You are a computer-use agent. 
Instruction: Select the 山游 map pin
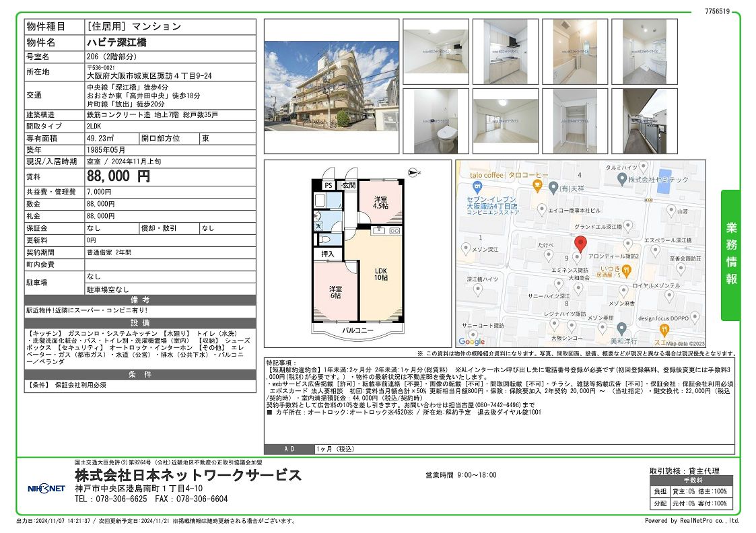671,210
